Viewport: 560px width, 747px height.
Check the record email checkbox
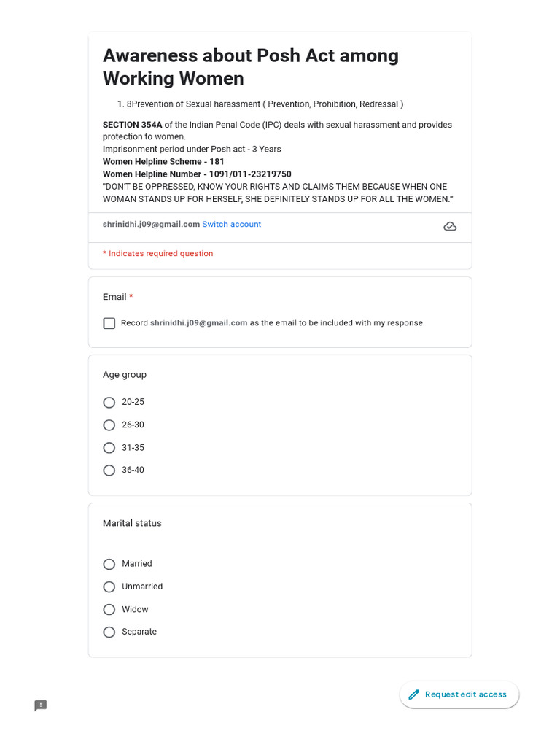109,323
